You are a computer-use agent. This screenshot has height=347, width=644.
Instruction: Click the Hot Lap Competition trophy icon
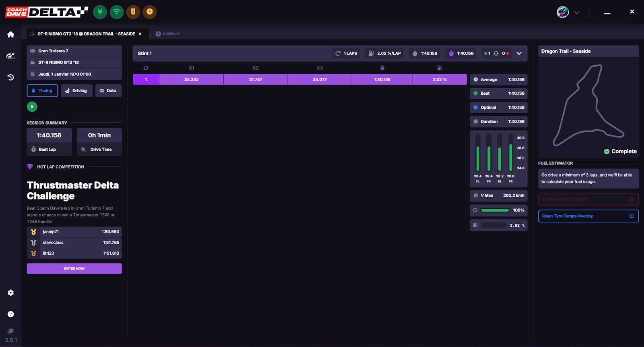[30, 166]
